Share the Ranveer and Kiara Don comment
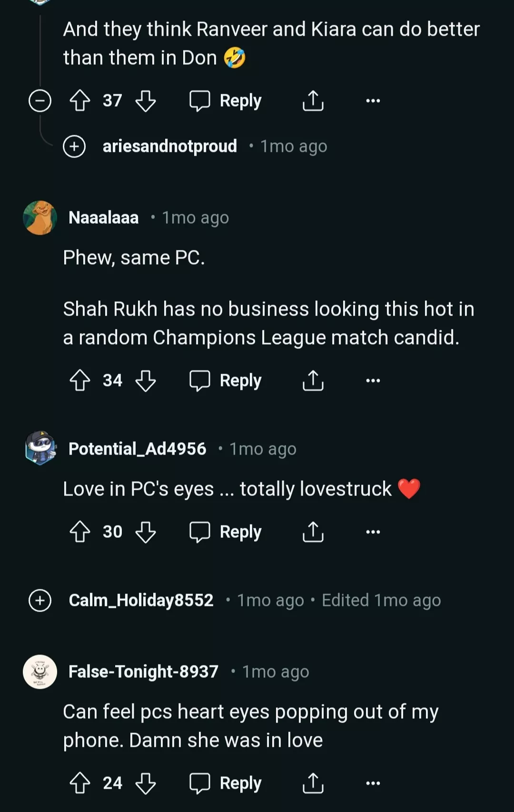Viewport: 514px width, 812px height. pyautogui.click(x=313, y=101)
